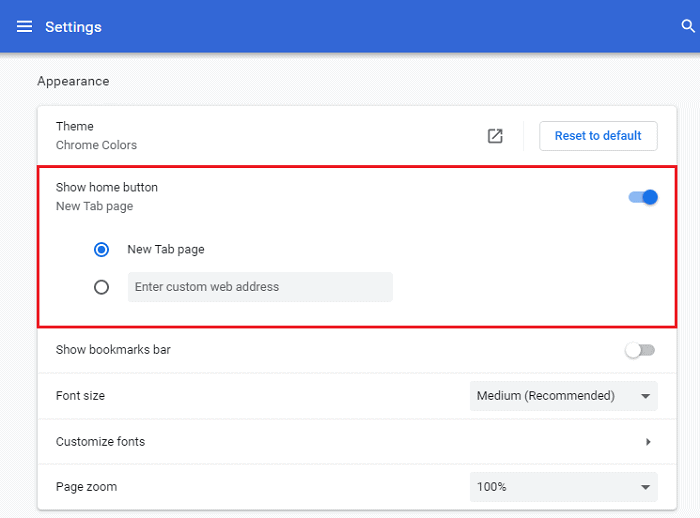Click Reset to default button
This screenshot has width=700, height=518.
598,136
